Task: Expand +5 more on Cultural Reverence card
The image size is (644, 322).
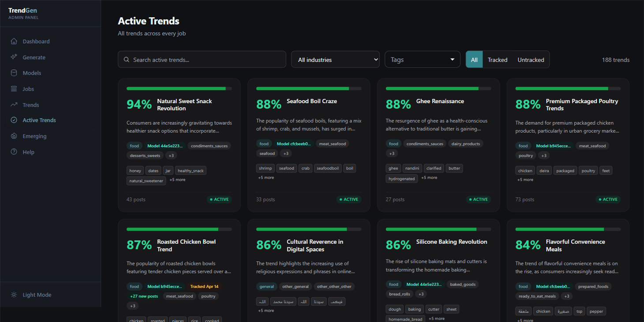Action: [x=266, y=311]
